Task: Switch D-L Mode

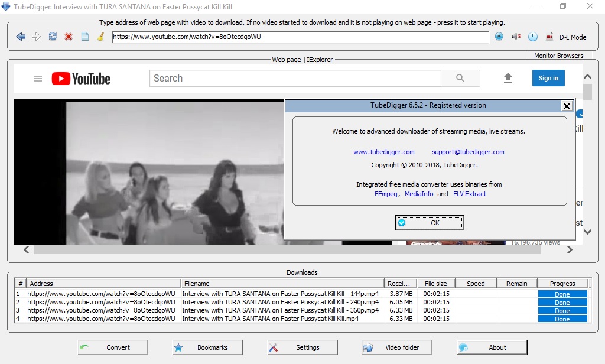Action: coord(573,37)
